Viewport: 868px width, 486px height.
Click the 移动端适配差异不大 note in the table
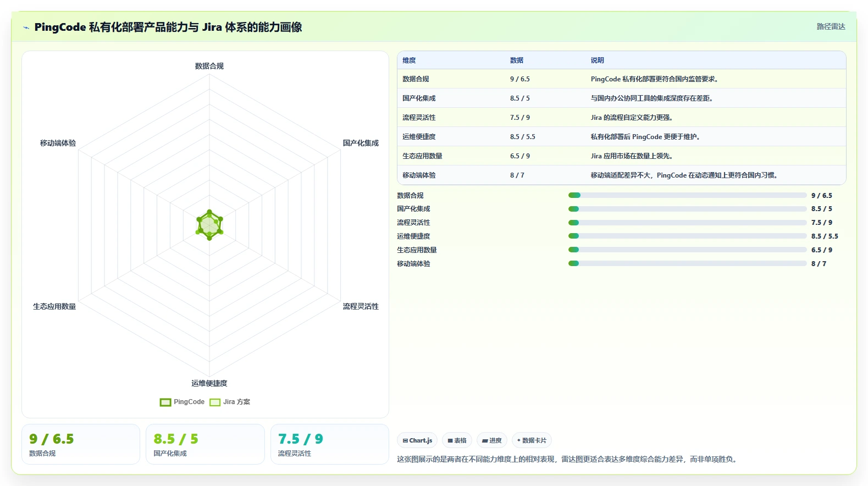[x=684, y=175]
